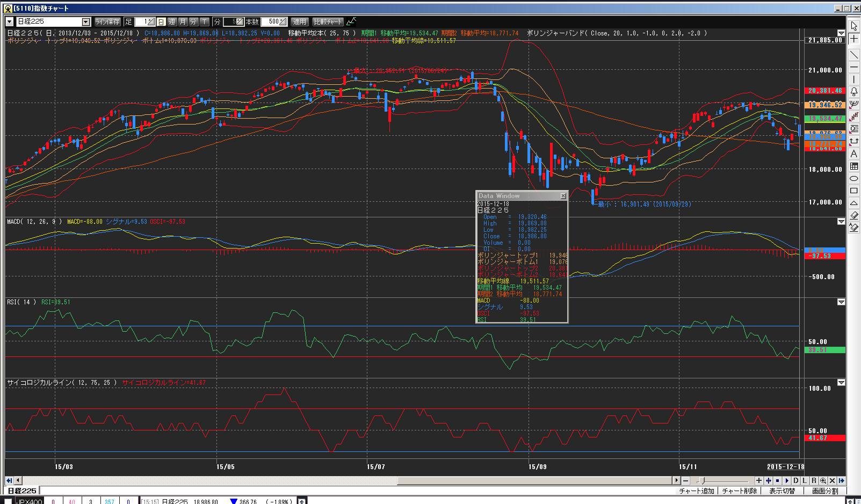
Task: Choose the diagonal trend line tool
Action: pos(854,55)
